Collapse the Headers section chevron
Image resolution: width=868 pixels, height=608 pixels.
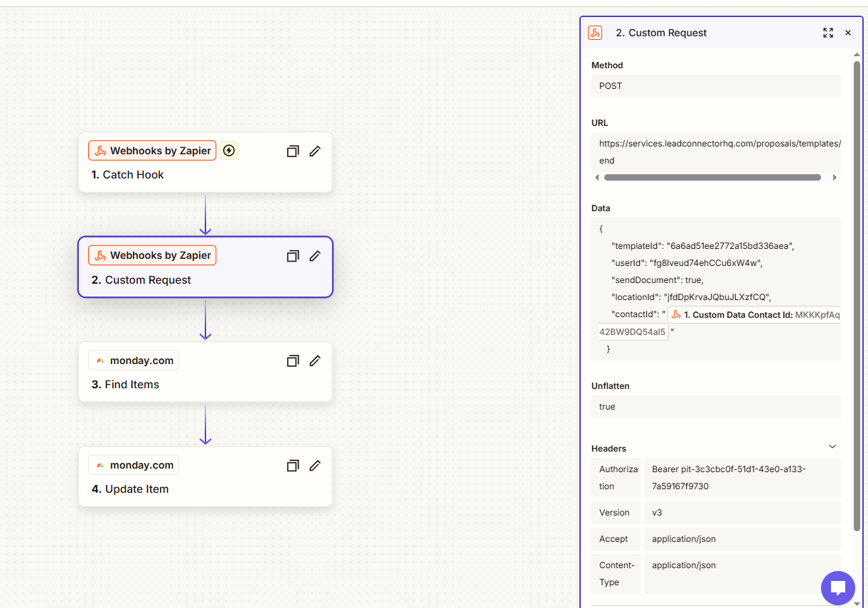pyautogui.click(x=832, y=447)
